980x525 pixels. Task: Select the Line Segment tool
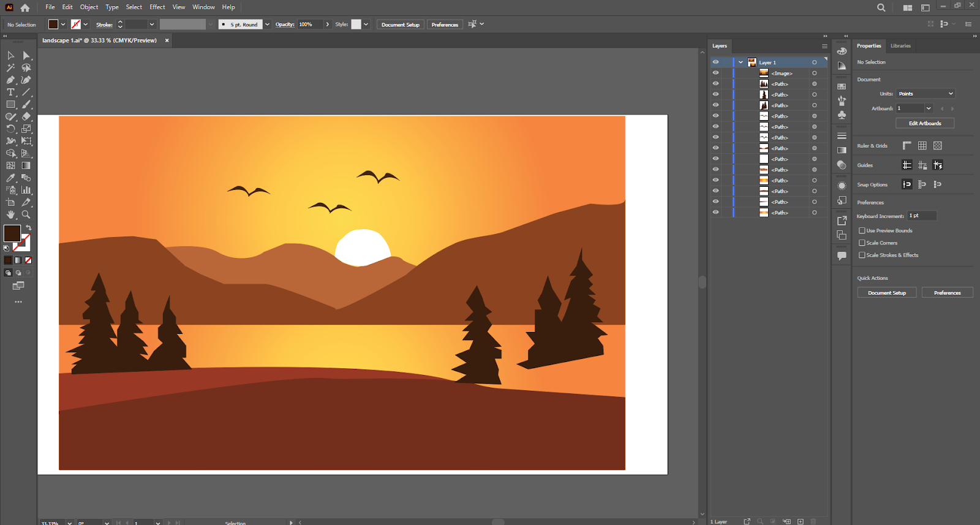pos(26,92)
